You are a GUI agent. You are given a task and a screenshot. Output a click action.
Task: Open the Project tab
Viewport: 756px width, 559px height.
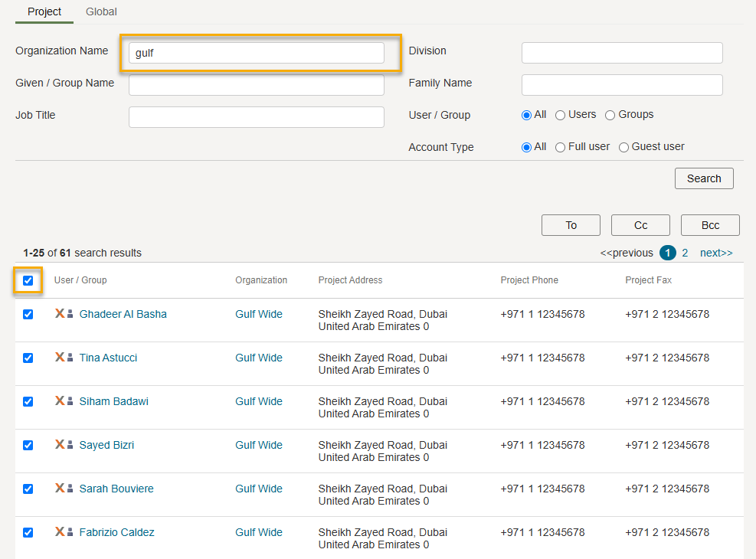(44, 11)
